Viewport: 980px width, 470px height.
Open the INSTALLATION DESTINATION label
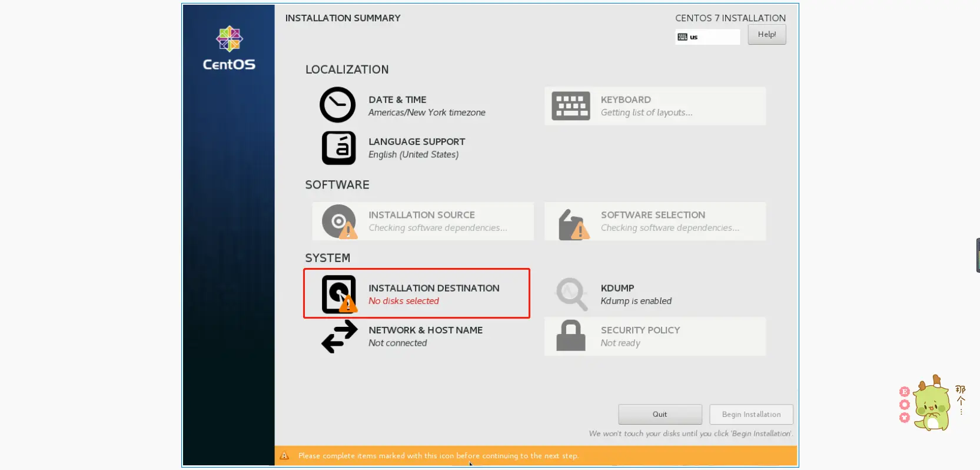434,288
